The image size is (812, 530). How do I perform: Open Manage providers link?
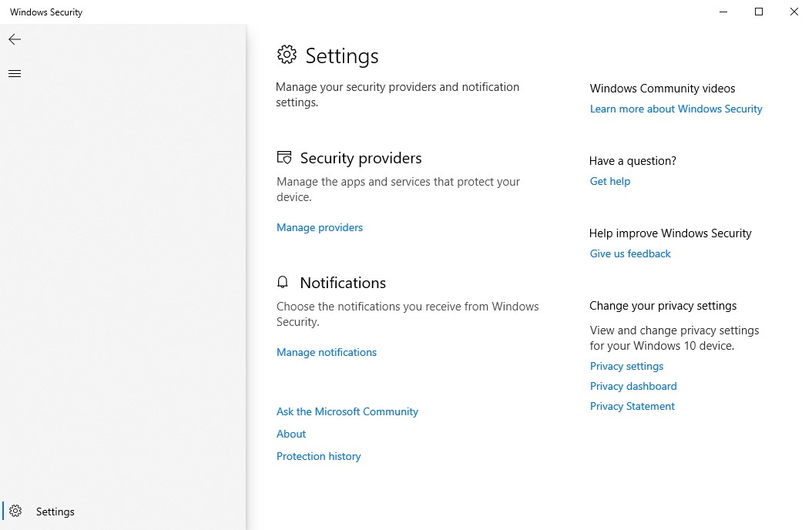click(x=320, y=227)
